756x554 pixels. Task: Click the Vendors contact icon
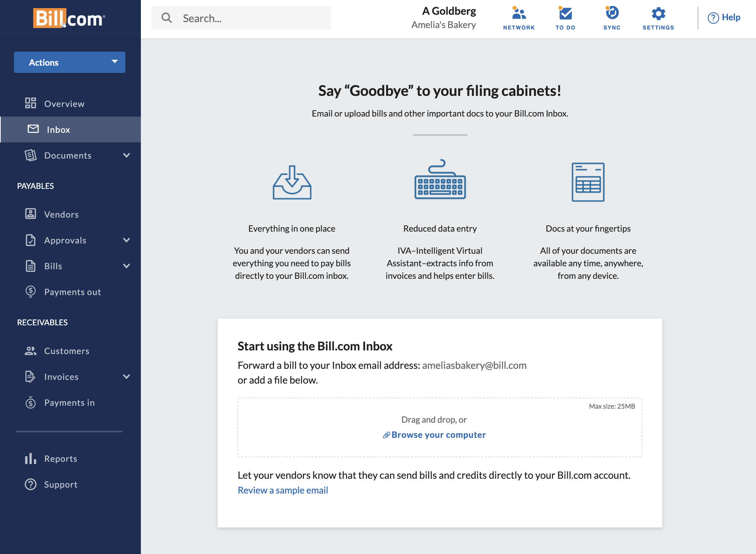[31, 214]
